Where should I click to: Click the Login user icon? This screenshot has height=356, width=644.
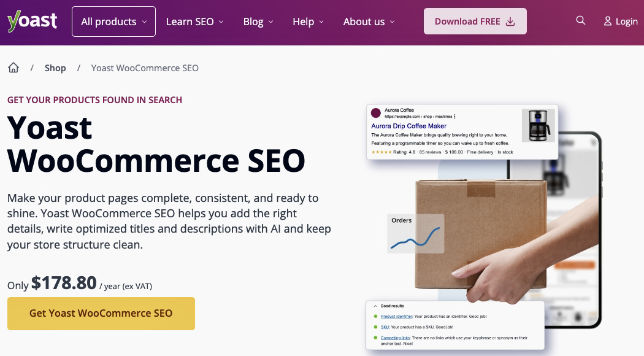[x=608, y=21]
